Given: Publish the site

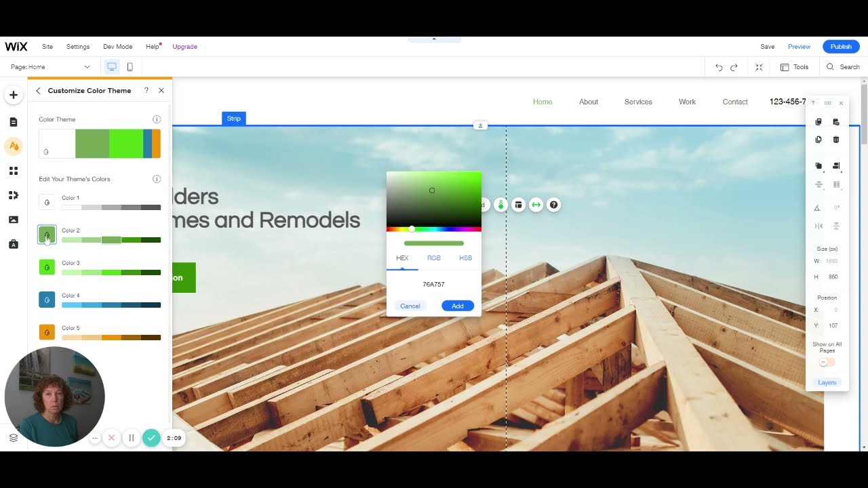Looking at the screenshot, I should coord(841,47).
